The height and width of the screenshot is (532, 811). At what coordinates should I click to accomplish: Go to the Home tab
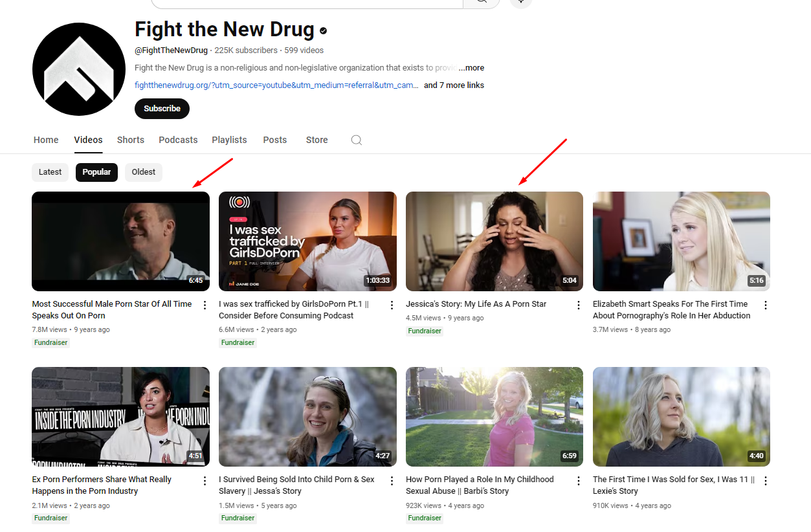(46, 140)
